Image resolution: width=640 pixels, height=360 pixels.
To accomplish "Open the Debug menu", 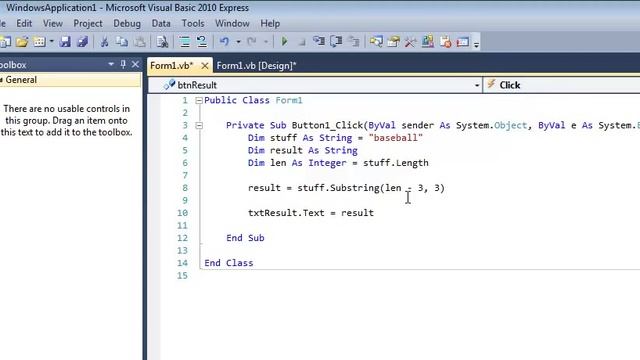I will tap(127, 24).
